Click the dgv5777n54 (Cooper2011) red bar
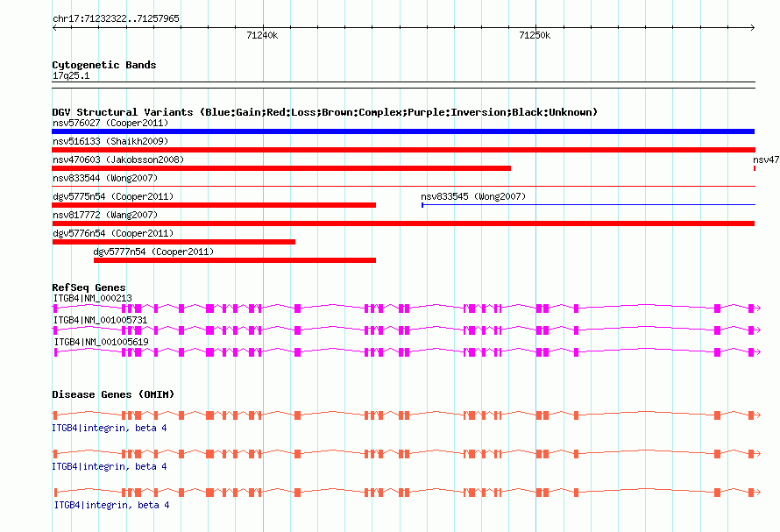 [x=235, y=260]
